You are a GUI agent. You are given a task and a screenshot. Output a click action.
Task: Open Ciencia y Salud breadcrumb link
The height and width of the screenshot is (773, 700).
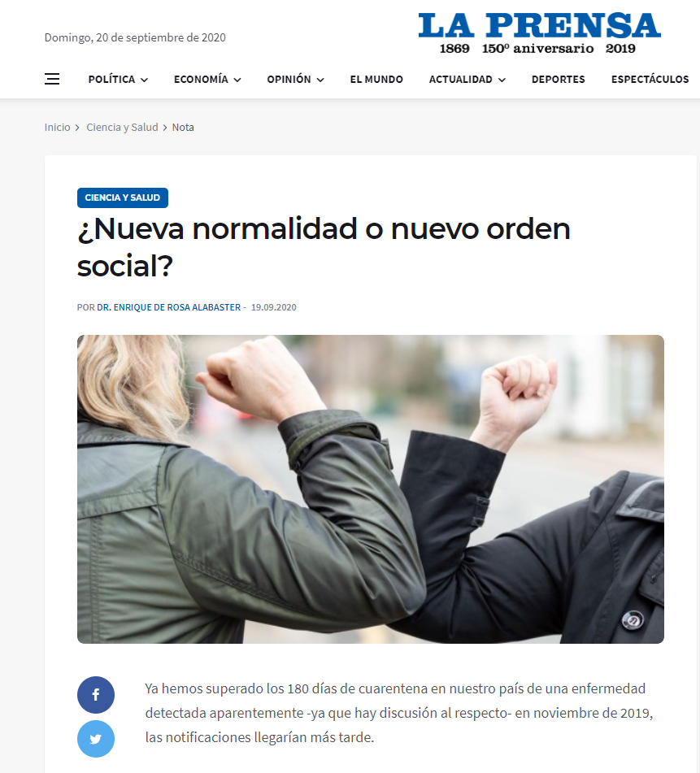122,127
